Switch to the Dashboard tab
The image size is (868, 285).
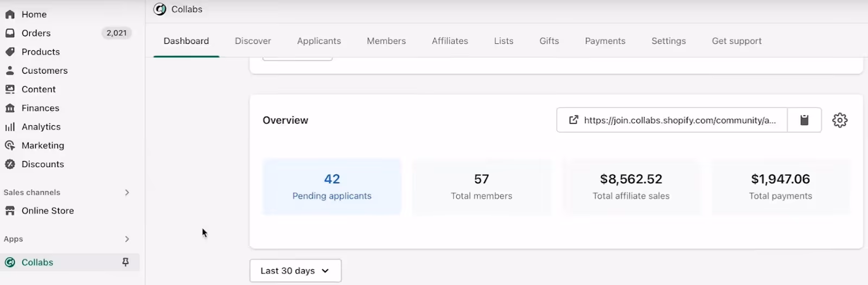pyautogui.click(x=186, y=41)
